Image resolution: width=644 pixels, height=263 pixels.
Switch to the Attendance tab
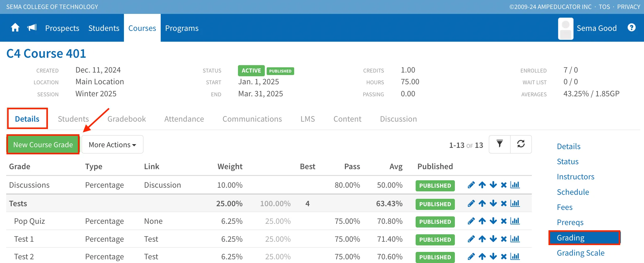184,119
